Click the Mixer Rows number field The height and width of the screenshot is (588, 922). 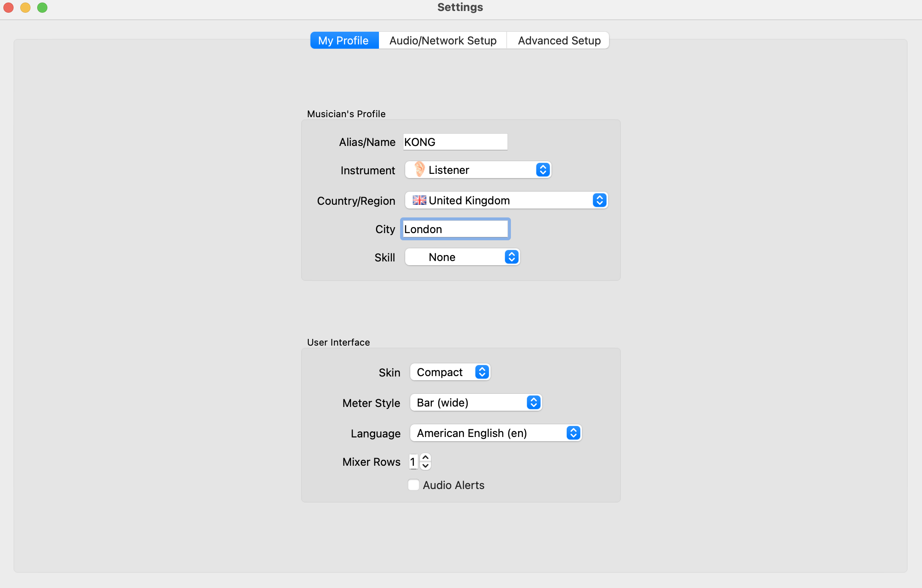click(x=413, y=462)
